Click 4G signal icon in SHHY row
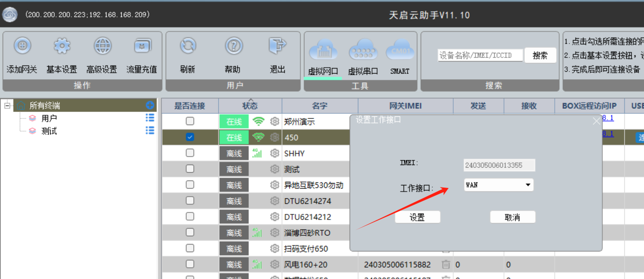 tap(257, 153)
